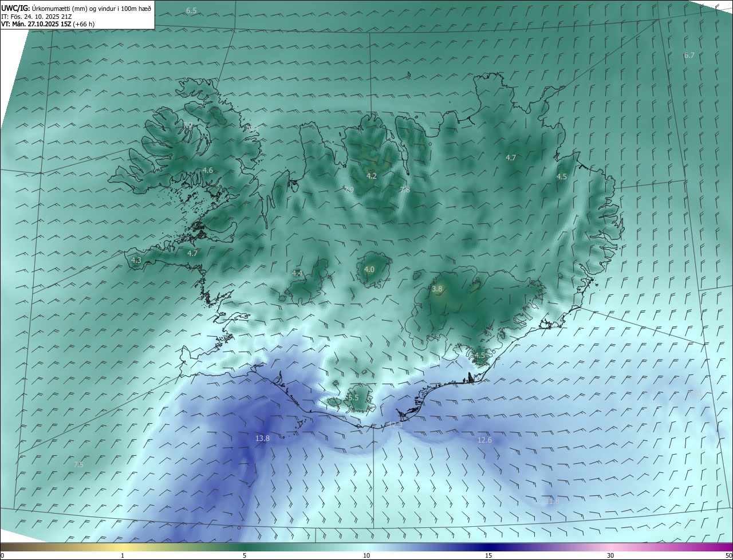Click the 6.5 value by the header
Image resolution: width=733 pixels, height=560 pixels.
point(191,11)
